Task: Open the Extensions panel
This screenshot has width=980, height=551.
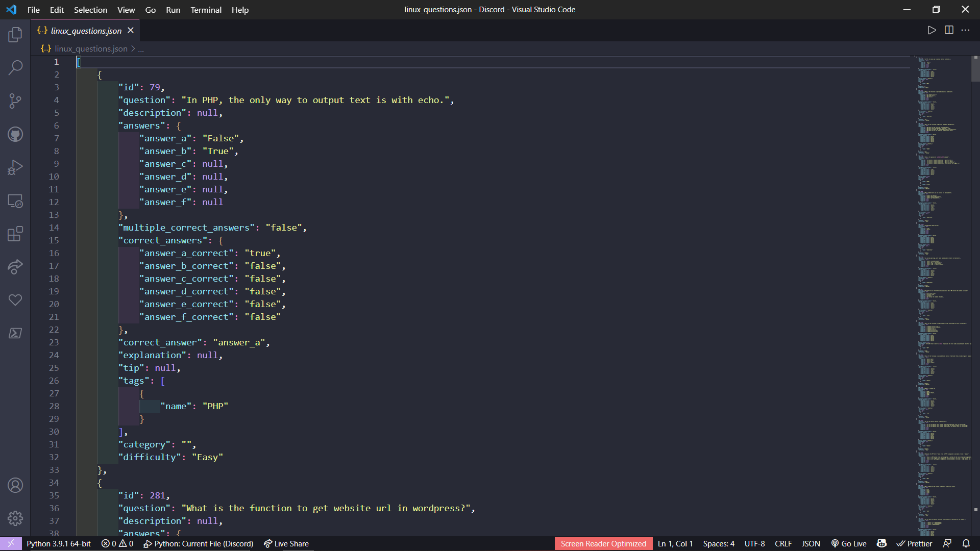Action: pyautogui.click(x=15, y=234)
